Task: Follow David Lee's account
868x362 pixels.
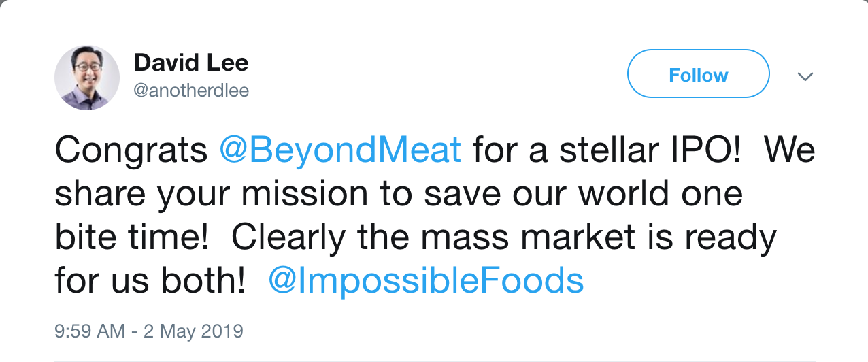Action: click(698, 74)
